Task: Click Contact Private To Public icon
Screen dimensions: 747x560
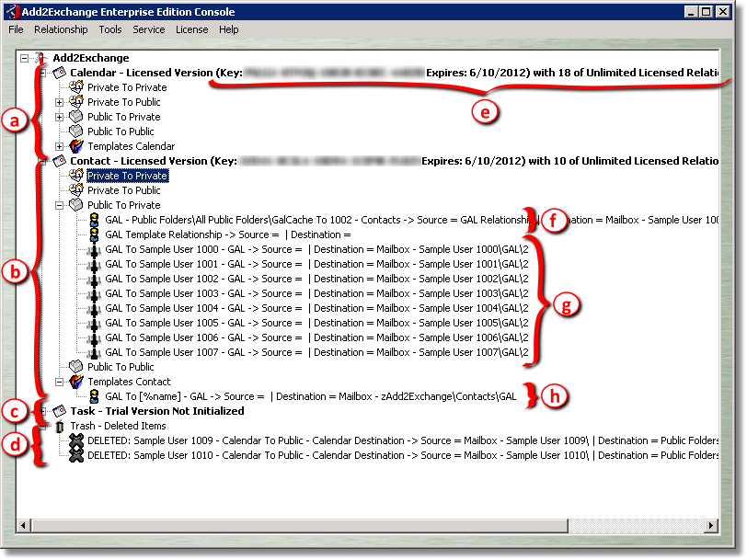Action: click(x=76, y=190)
